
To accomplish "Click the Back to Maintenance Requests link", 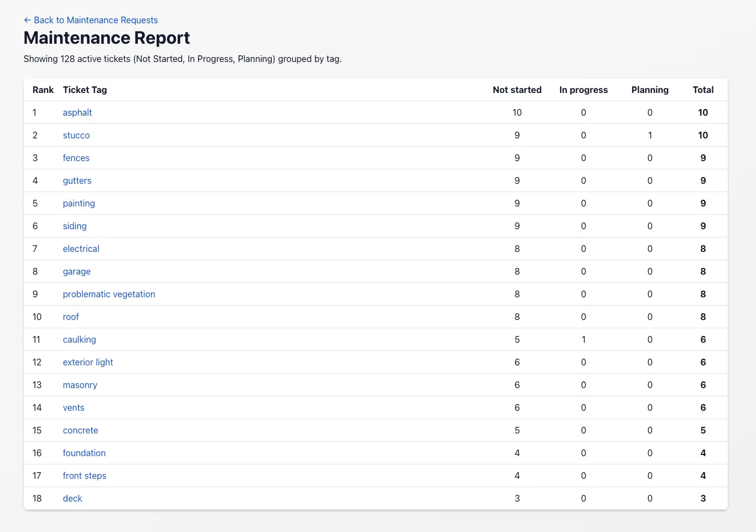I will 91,20.
